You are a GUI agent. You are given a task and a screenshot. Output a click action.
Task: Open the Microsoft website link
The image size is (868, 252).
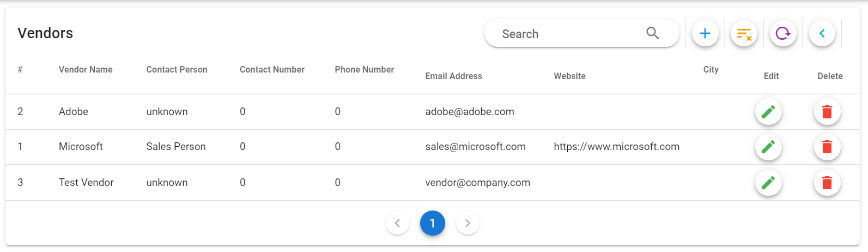click(x=616, y=147)
